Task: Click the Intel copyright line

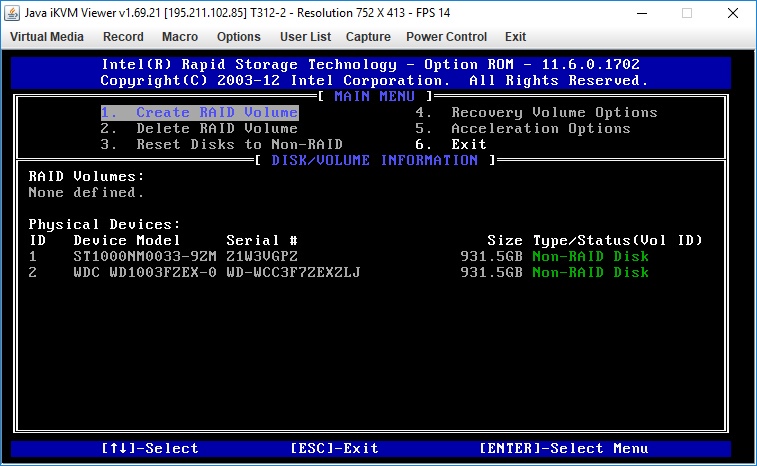Action: tap(374, 80)
